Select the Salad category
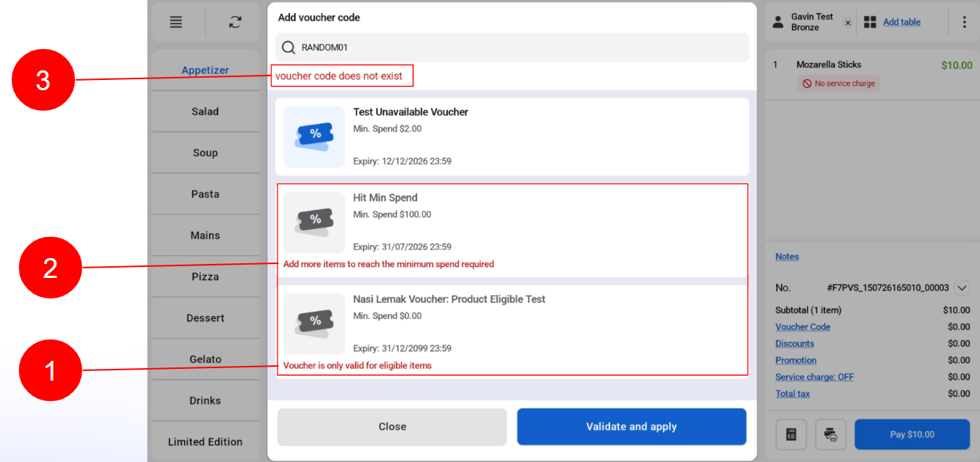 [x=206, y=111]
